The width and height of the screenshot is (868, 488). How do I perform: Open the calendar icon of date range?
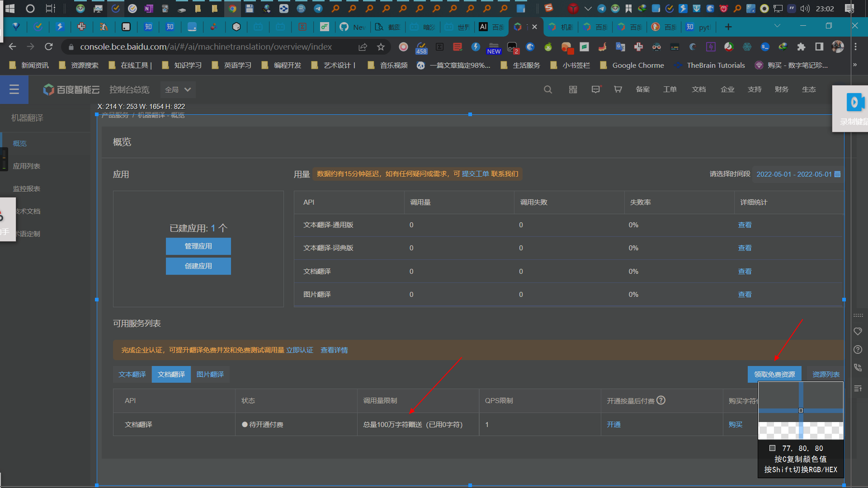[837, 174]
